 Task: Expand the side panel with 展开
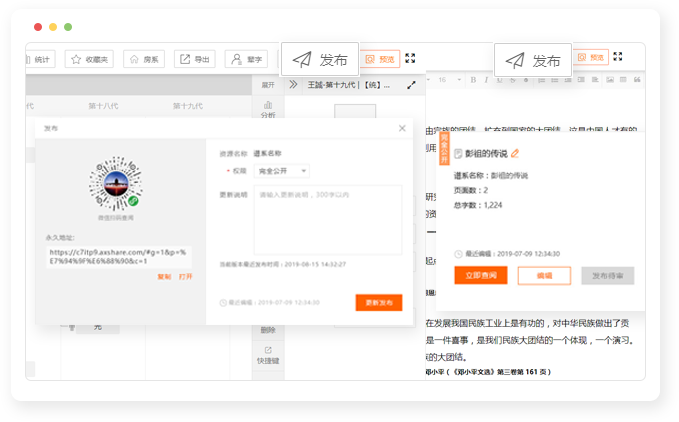(x=268, y=85)
